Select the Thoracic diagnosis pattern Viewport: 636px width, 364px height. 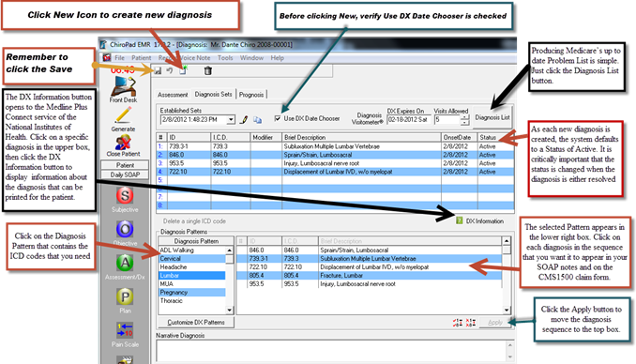192,301
